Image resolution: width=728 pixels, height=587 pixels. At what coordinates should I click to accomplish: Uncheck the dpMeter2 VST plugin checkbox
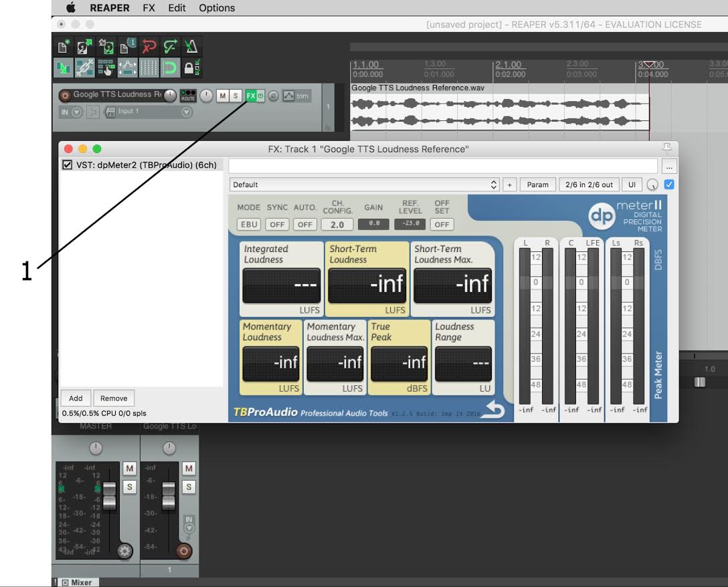click(x=67, y=165)
